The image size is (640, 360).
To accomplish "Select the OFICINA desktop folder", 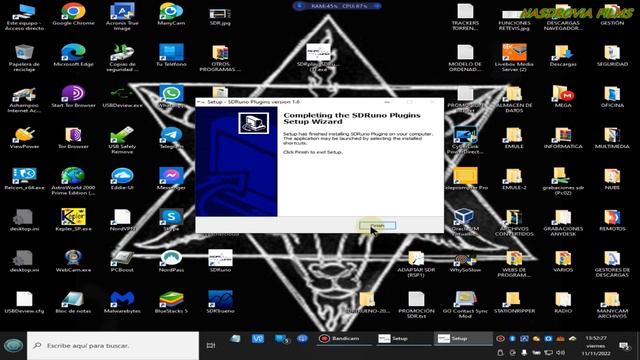I will (x=612, y=97).
